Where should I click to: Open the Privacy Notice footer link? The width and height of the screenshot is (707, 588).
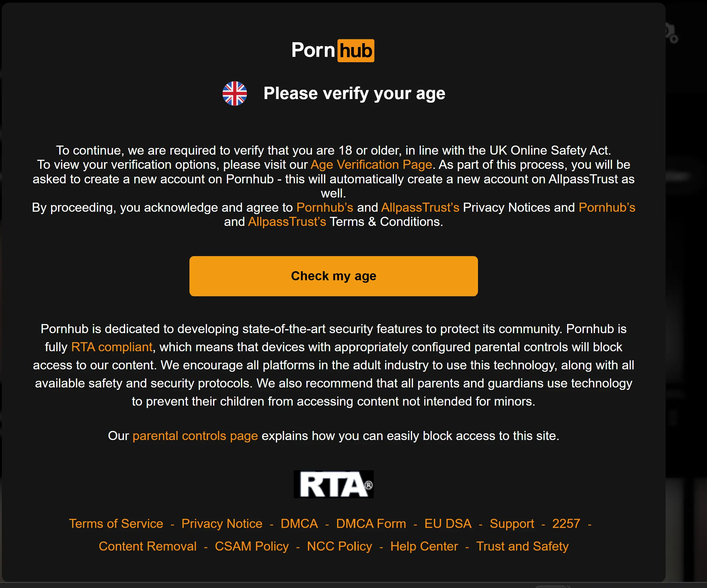pyautogui.click(x=221, y=524)
